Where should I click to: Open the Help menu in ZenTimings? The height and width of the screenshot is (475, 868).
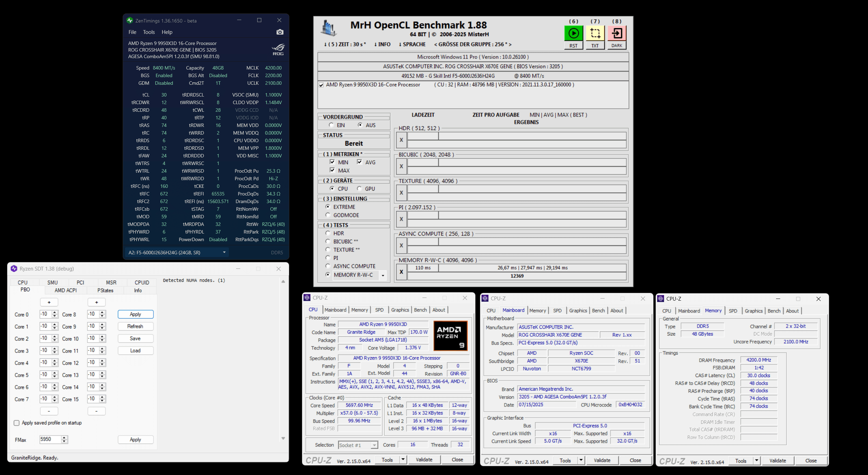[x=167, y=32]
